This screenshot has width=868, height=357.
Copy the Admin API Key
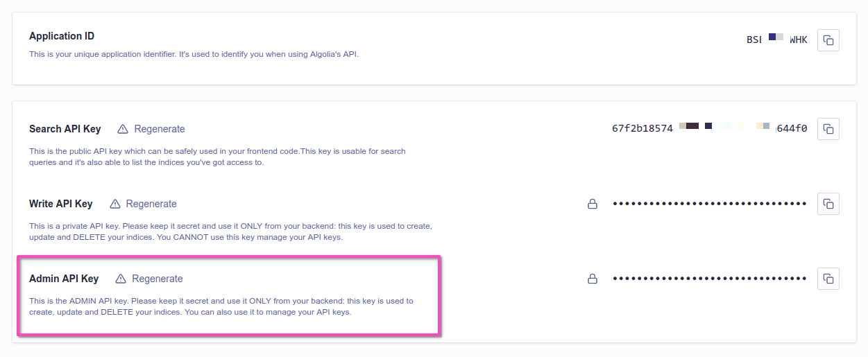[828, 279]
